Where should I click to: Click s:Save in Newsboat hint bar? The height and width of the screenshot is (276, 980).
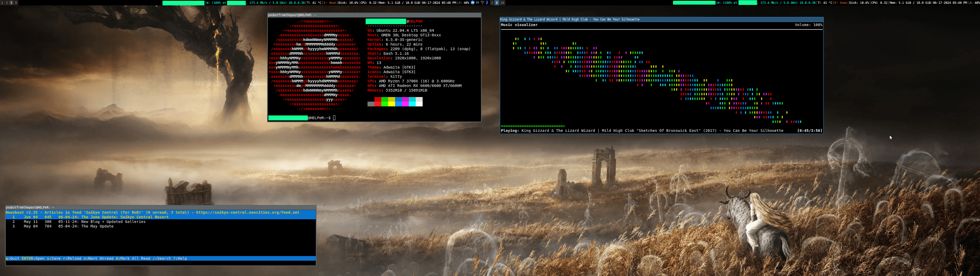pyautogui.click(x=54, y=258)
